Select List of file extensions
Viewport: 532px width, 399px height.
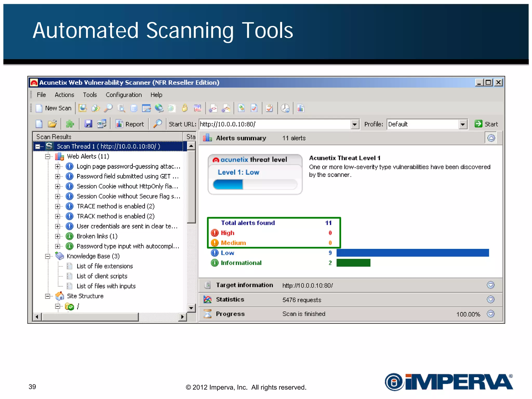pos(105,266)
